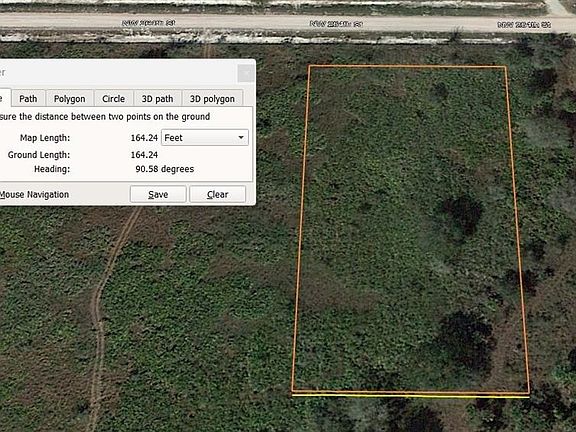Click the yellow ruler line below the lot
Viewport: 576px width, 432px height.
411,396
